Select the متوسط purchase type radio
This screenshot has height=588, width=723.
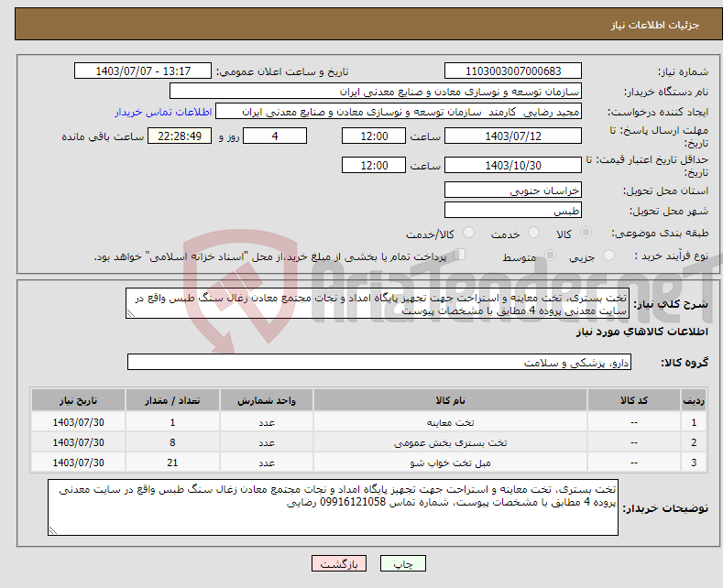550,256
